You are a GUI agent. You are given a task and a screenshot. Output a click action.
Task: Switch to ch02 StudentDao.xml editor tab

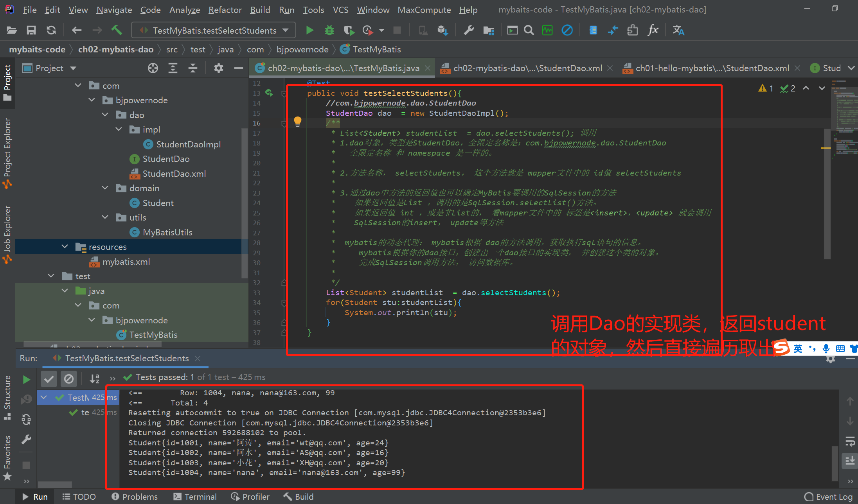click(527, 68)
